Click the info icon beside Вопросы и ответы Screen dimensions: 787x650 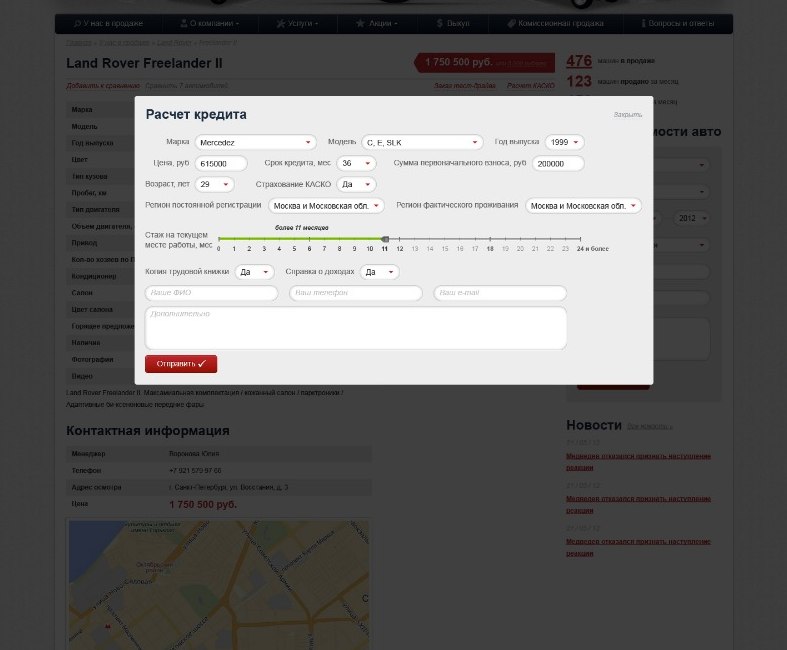(x=643, y=23)
